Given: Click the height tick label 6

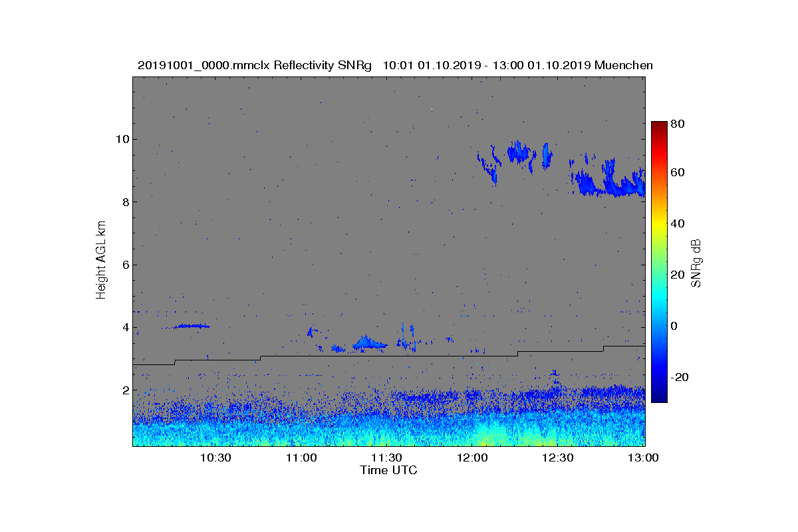Looking at the screenshot, I should 125,265.
